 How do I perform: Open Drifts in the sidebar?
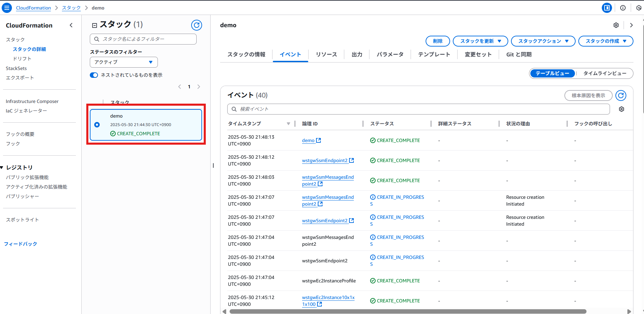pos(22,59)
